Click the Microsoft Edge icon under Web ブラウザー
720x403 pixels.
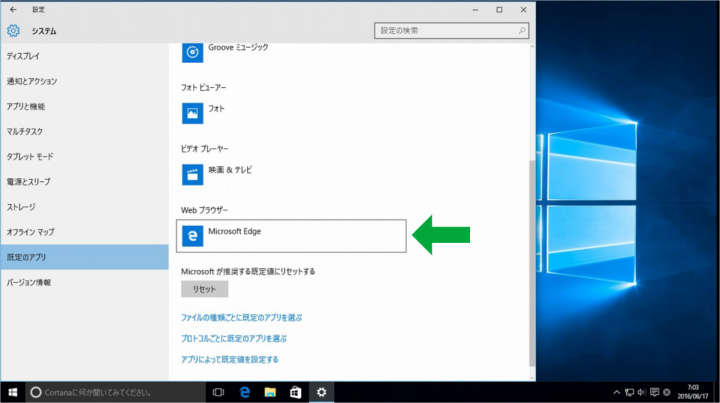[192, 236]
